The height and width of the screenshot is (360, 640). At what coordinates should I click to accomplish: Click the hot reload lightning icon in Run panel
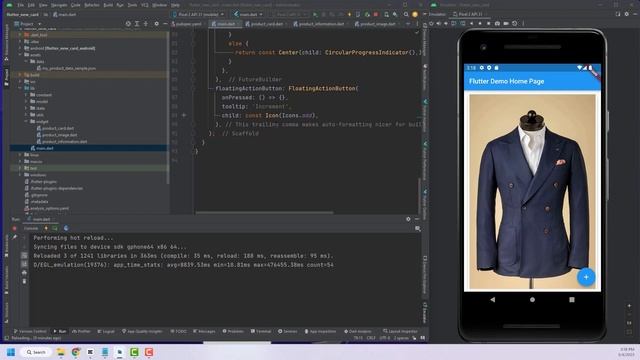pyautogui.click(x=46, y=228)
